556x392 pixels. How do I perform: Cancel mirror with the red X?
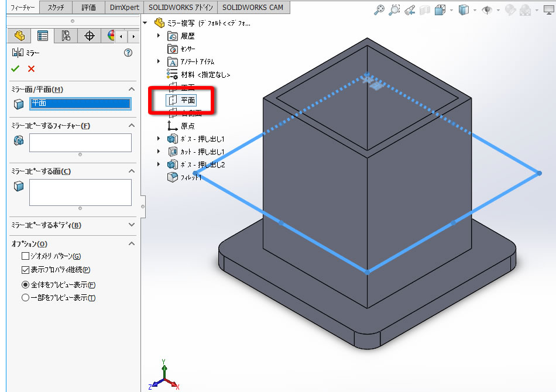click(x=31, y=69)
